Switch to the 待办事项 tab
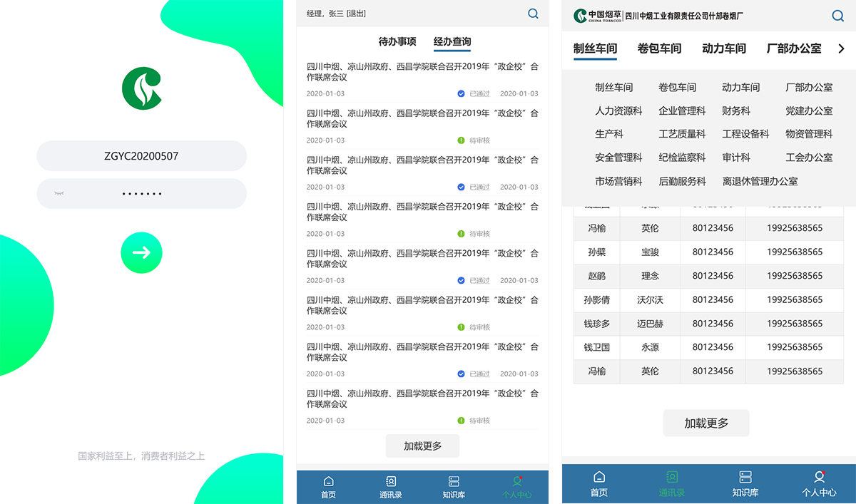 [397, 41]
